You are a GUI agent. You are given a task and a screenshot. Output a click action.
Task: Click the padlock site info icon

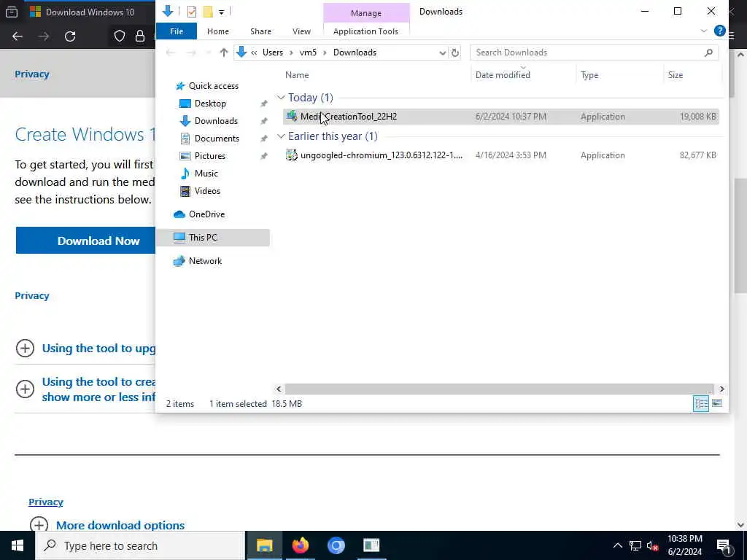coord(139,36)
